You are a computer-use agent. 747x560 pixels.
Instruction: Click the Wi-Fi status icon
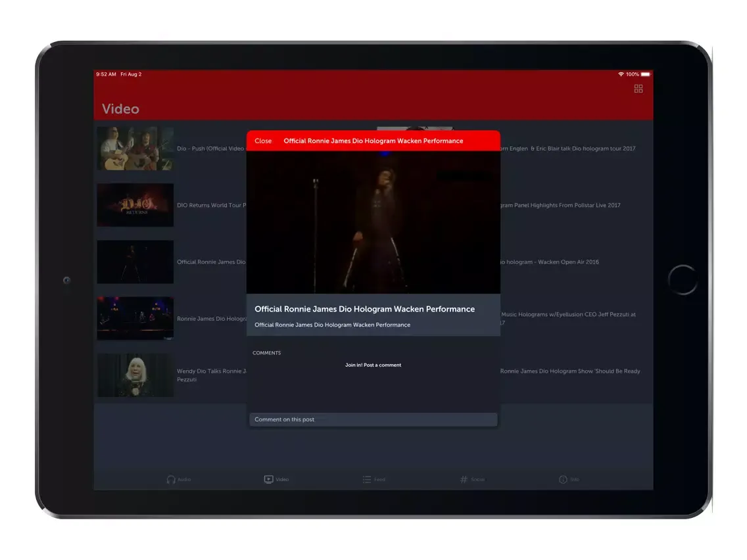pos(621,74)
